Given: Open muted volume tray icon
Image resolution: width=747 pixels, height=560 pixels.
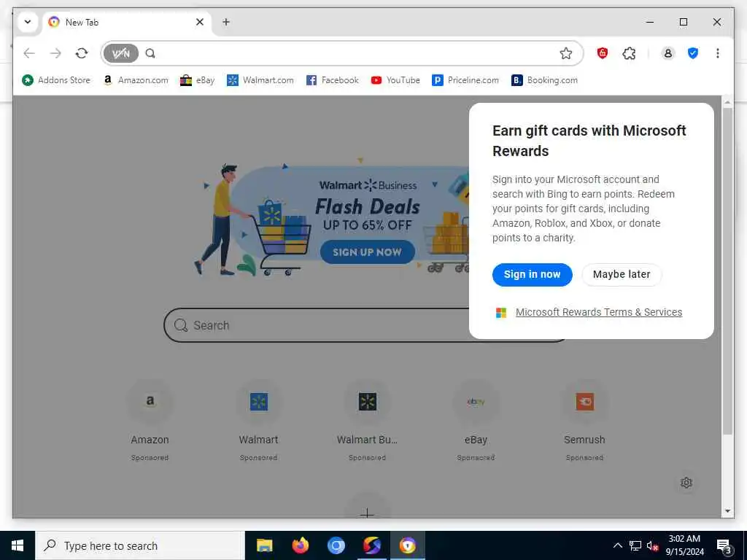Looking at the screenshot, I should click(652, 545).
